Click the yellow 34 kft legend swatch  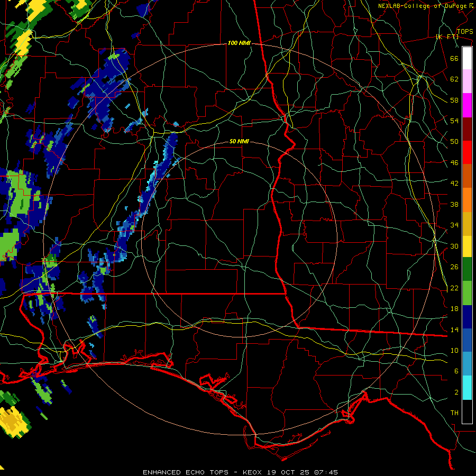(467, 246)
